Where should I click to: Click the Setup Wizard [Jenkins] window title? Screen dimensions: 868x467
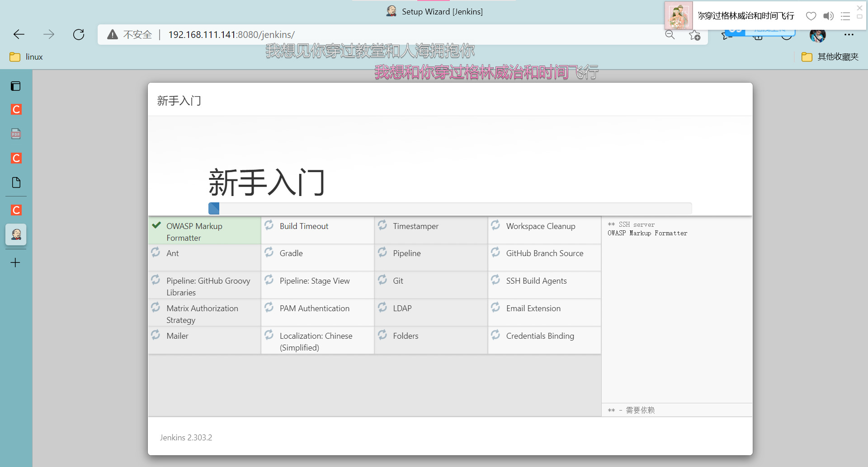[x=442, y=12]
